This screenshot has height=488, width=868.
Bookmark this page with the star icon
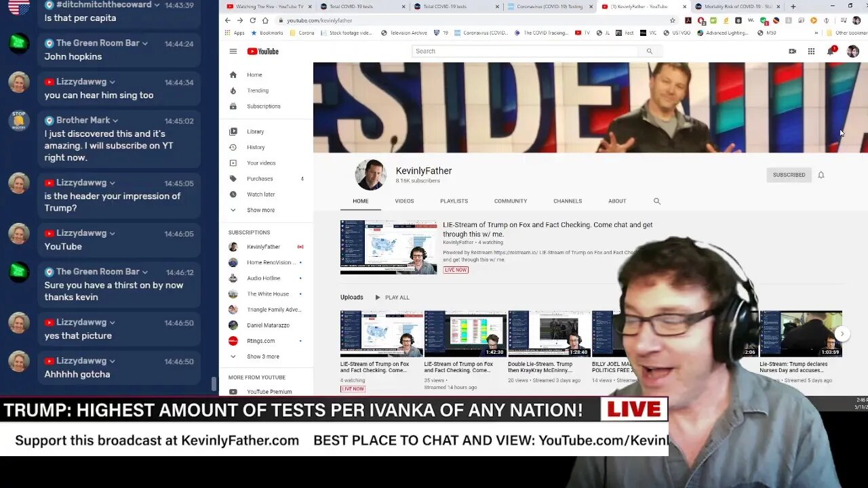pyautogui.click(x=673, y=20)
